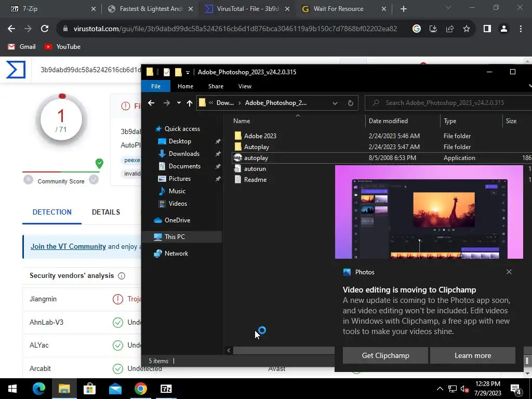Open Chrome share page icon
This screenshot has width=532, height=399.
click(450, 29)
